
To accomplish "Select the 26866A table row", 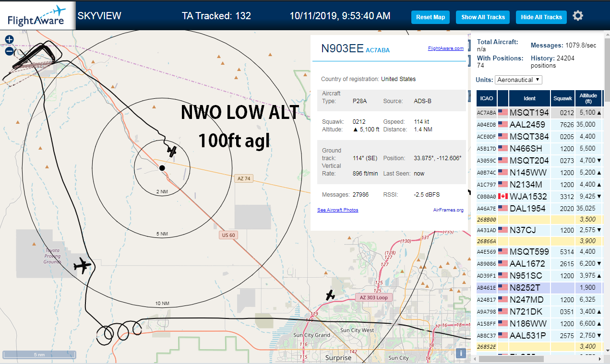I will coord(539,241).
